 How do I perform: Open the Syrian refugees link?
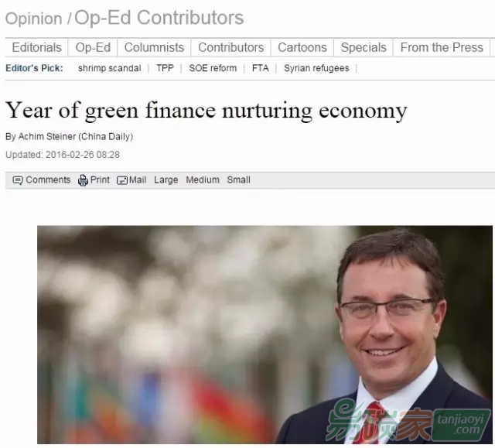(316, 68)
